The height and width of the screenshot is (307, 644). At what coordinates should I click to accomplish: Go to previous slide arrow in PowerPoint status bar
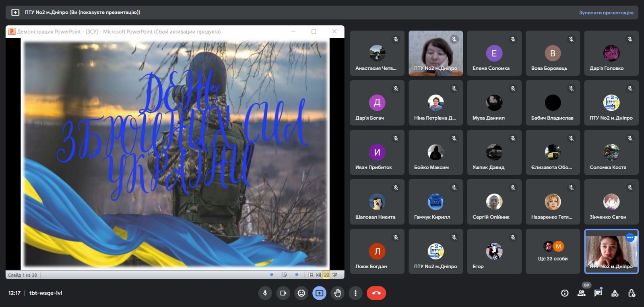[x=271, y=275]
